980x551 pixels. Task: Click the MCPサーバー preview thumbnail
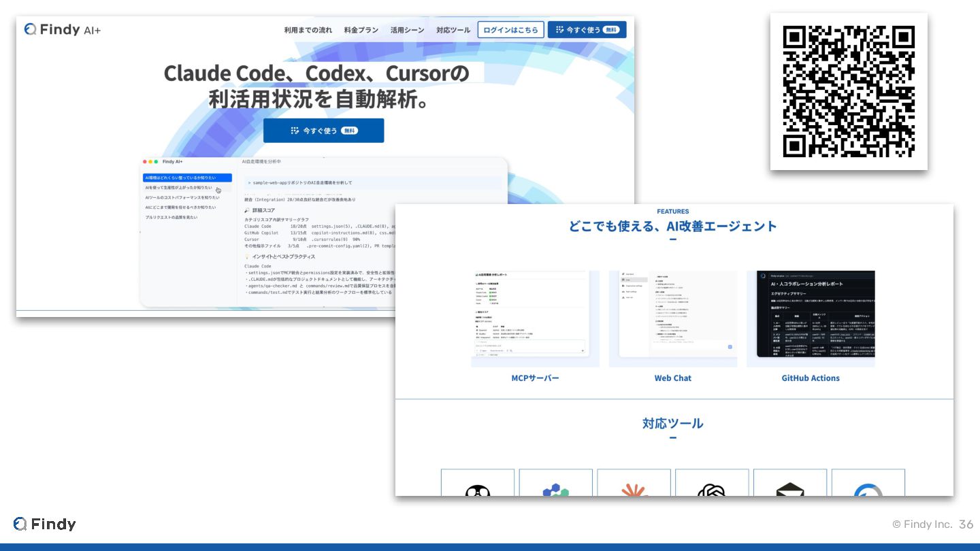(x=535, y=319)
